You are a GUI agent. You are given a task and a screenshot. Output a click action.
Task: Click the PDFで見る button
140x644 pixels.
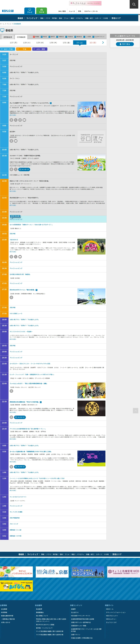pyautogui.click(x=125, y=44)
